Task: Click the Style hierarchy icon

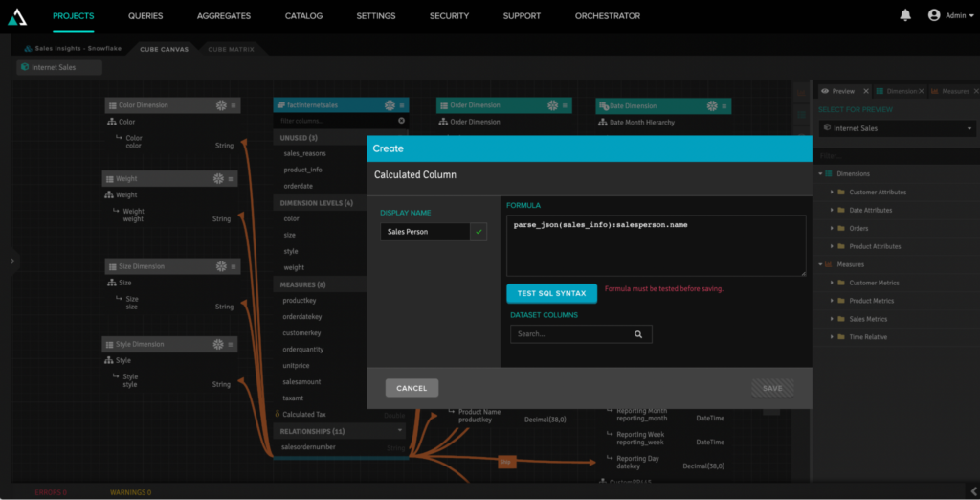Action: (109, 361)
